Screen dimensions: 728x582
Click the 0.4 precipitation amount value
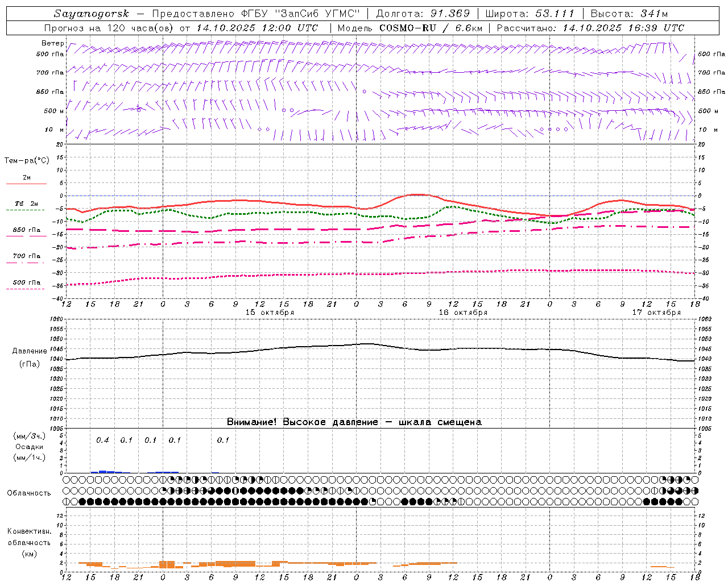pyautogui.click(x=102, y=440)
